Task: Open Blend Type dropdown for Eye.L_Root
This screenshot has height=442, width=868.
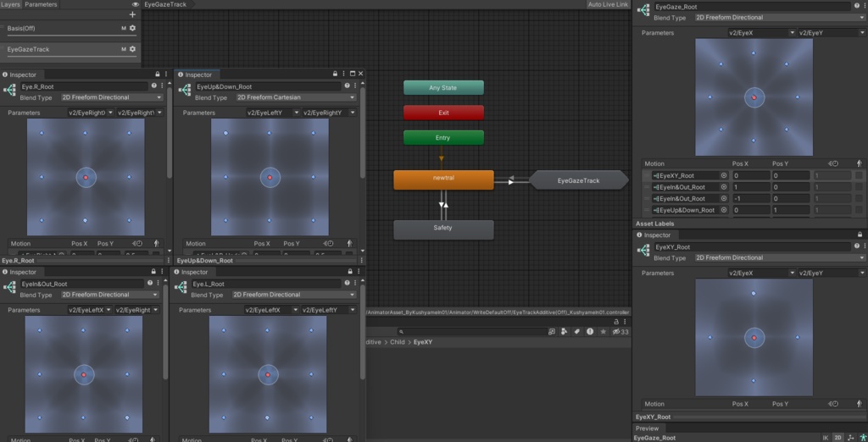Action: coord(293,295)
